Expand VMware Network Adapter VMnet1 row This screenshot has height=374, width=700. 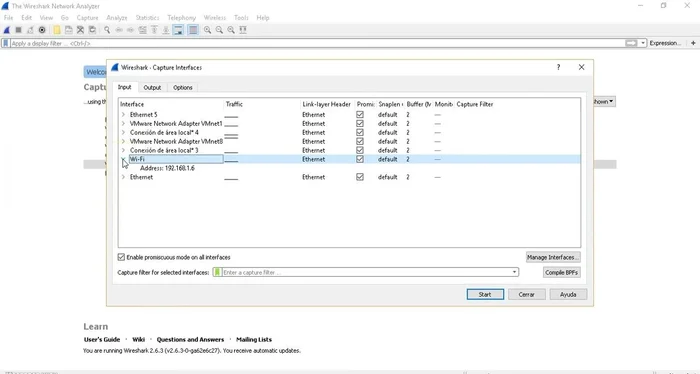click(x=123, y=124)
